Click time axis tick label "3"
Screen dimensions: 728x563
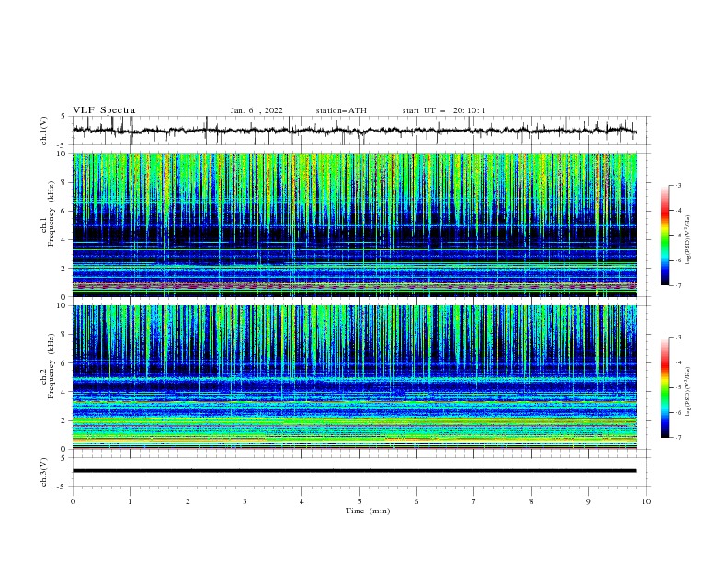pyautogui.click(x=245, y=501)
